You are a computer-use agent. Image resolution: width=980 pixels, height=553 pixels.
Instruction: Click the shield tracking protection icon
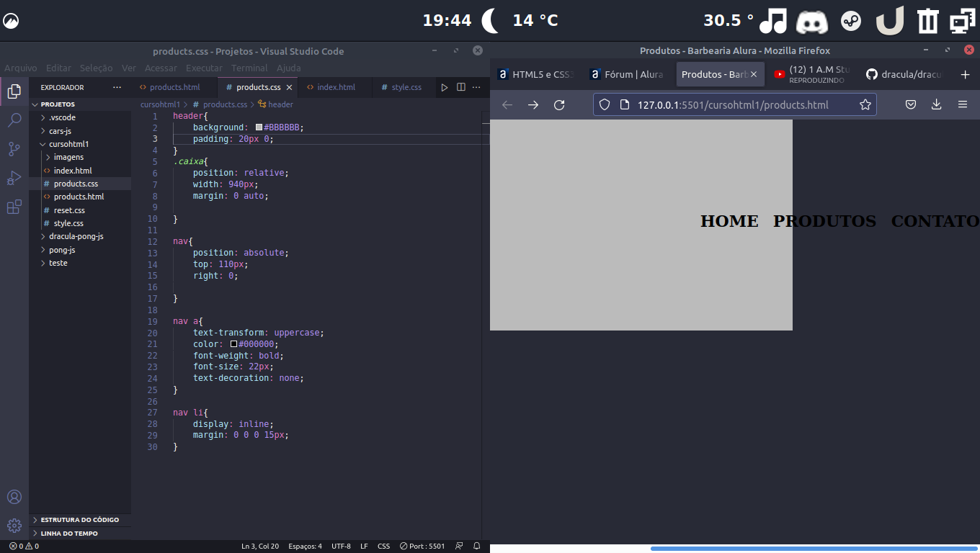(x=605, y=105)
